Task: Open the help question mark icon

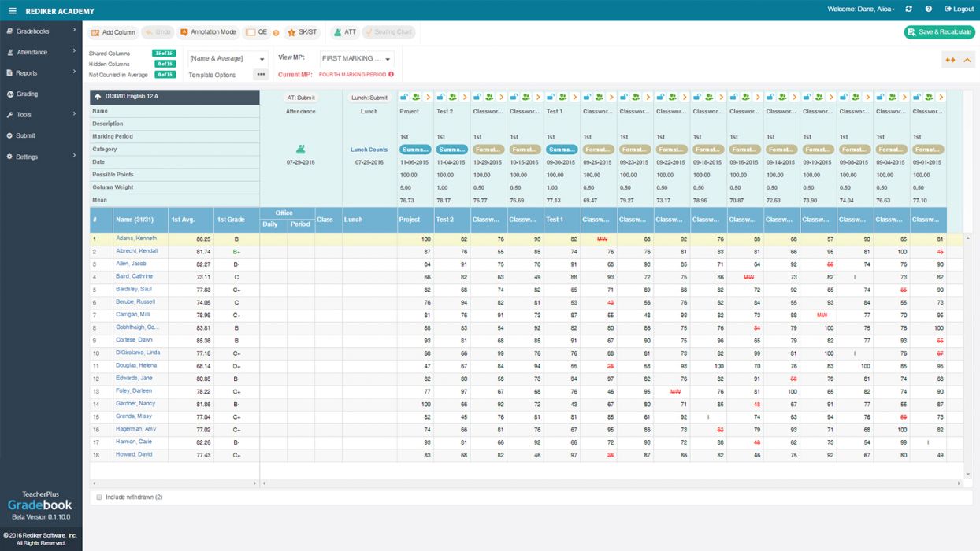Action: coord(929,9)
